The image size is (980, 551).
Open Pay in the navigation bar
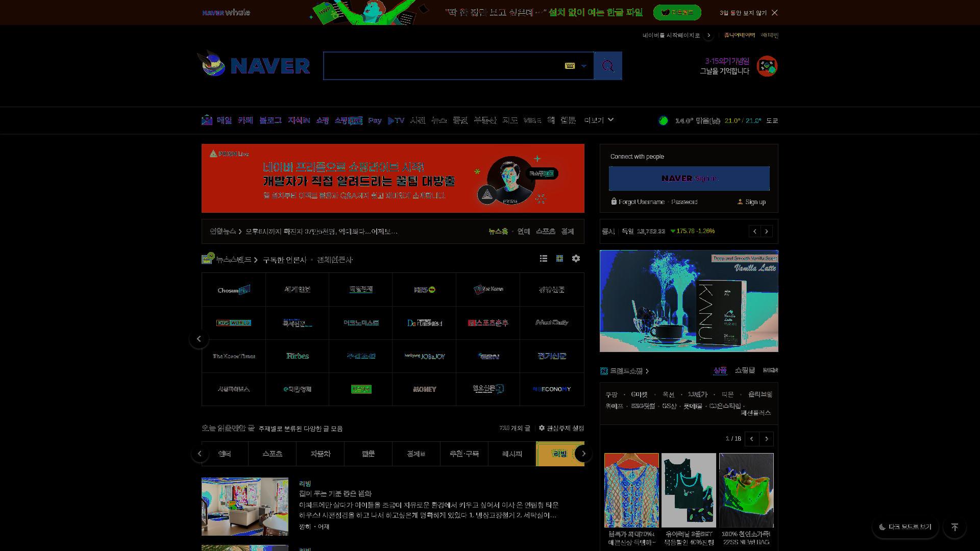375,120
